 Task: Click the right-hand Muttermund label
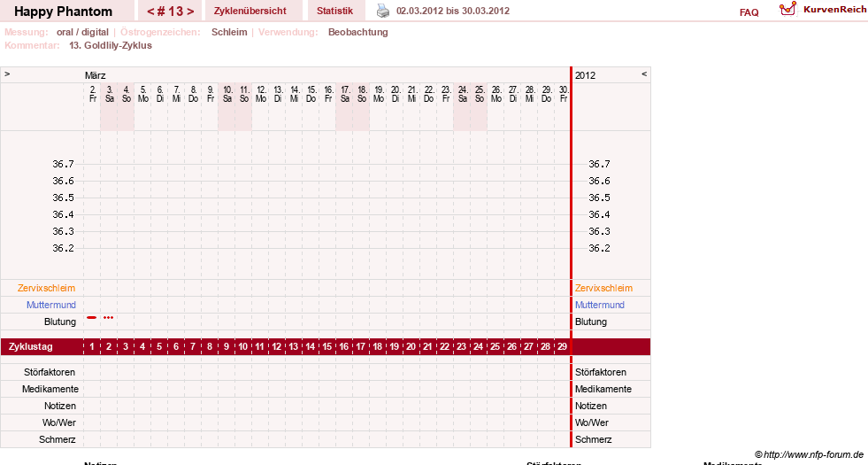[600, 305]
